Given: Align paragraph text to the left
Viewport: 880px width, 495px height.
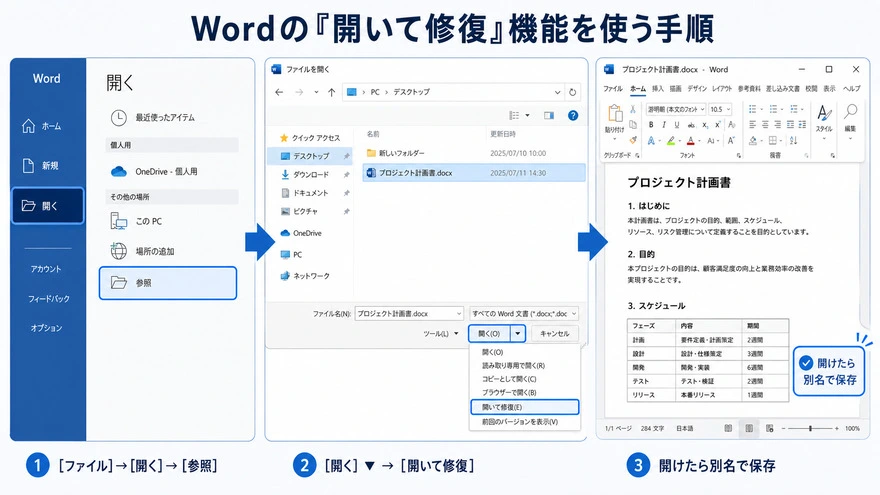Looking at the screenshot, I should (753, 125).
